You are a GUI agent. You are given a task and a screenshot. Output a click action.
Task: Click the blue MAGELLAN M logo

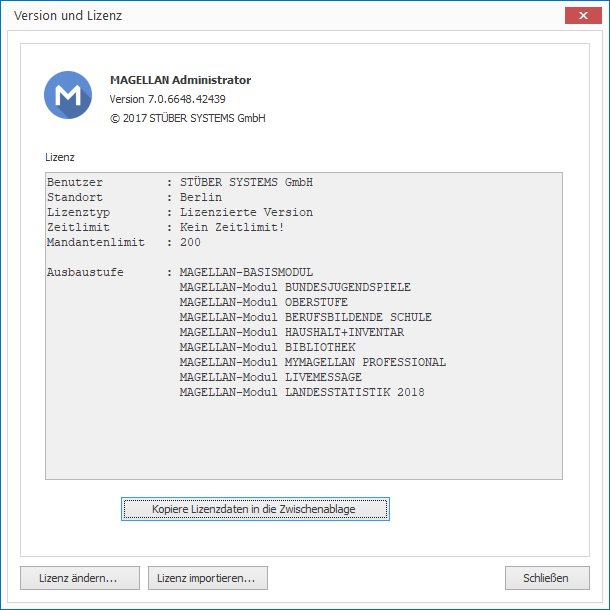coord(68,95)
